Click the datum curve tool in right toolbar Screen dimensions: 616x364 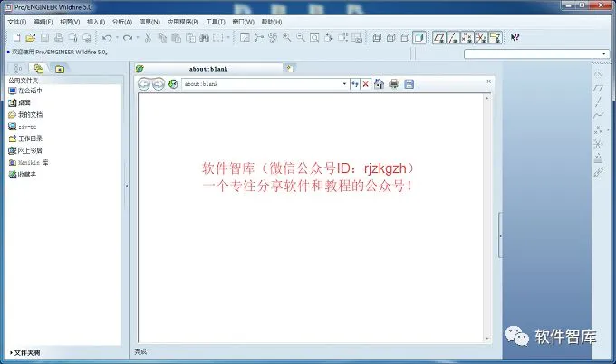tap(598, 115)
